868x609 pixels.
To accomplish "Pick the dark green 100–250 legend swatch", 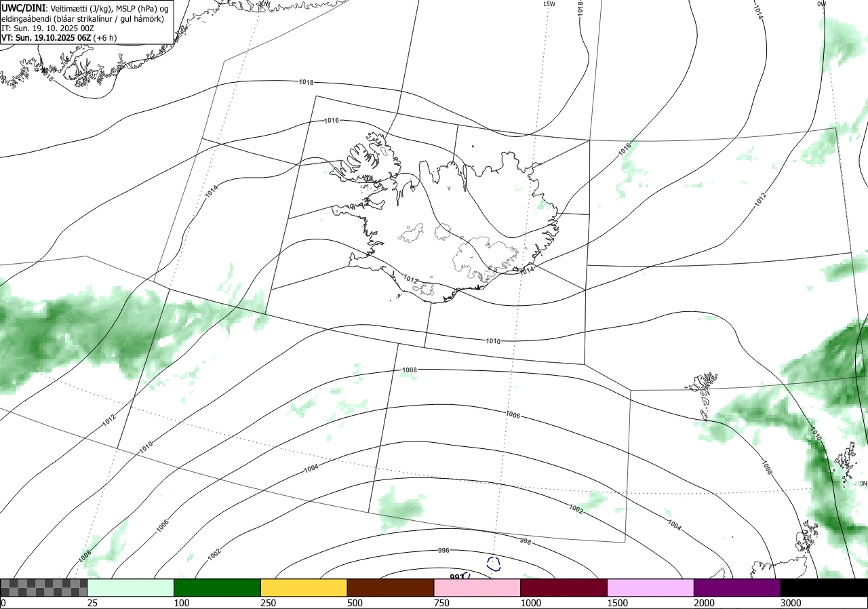I will [218, 587].
